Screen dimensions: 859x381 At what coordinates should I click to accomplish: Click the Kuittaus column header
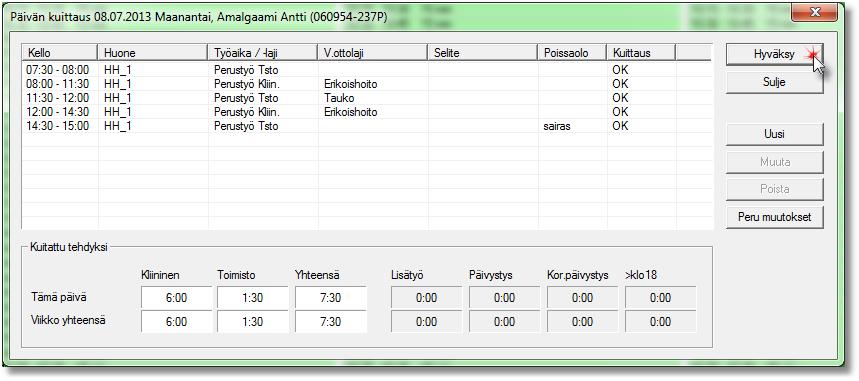click(x=641, y=53)
